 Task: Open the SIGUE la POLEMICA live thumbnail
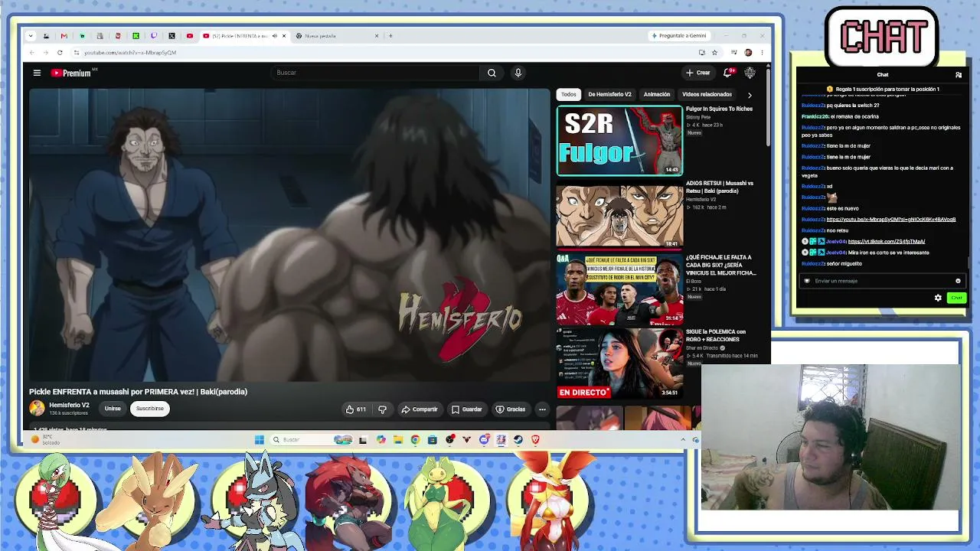click(619, 364)
